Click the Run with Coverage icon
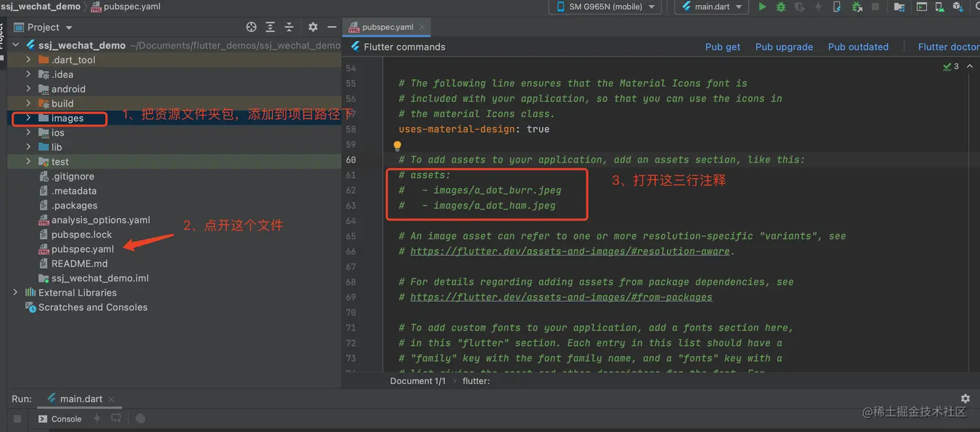Viewport: 980px width, 432px height. pos(800,6)
